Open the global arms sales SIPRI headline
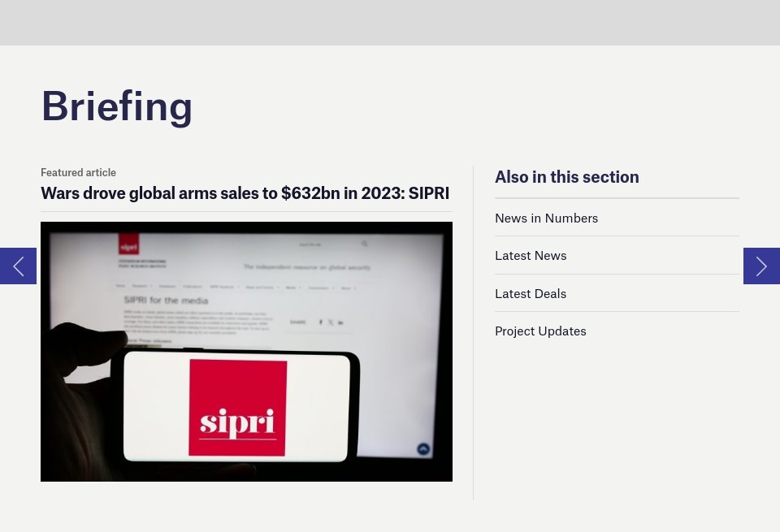This screenshot has width=780, height=532. coord(245,193)
